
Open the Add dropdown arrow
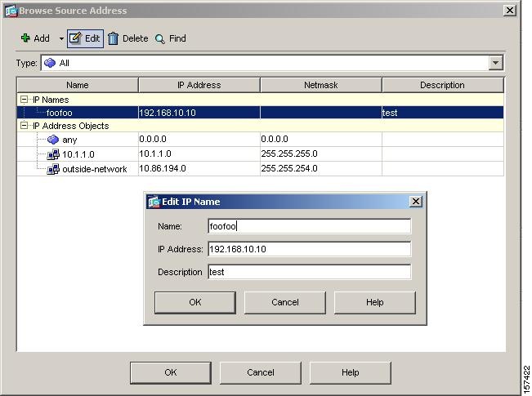click(x=61, y=38)
